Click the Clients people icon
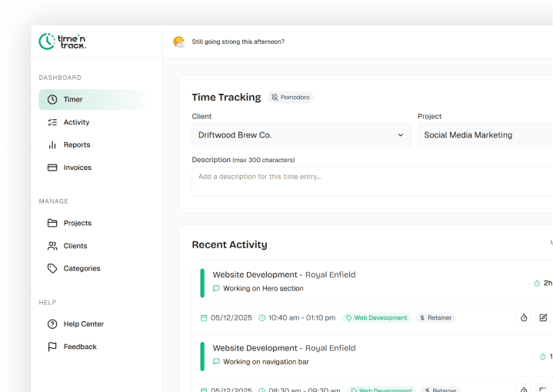 [x=52, y=246]
